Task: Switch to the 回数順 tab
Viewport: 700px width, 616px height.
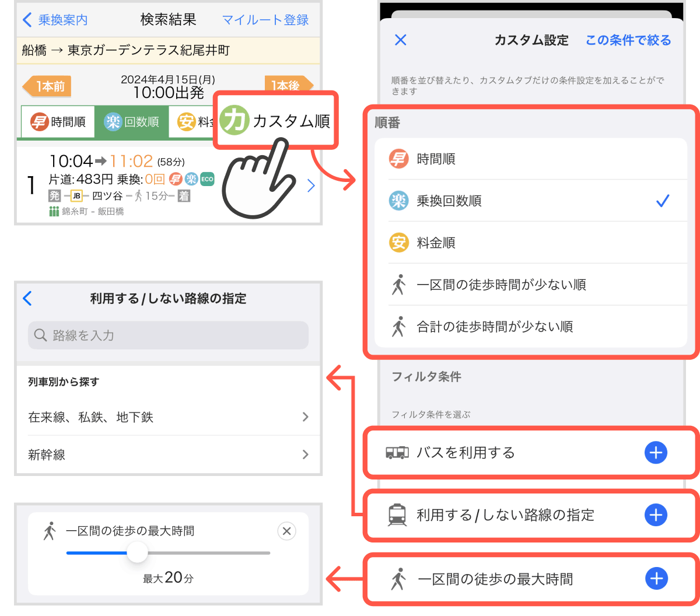Action: 132,121
